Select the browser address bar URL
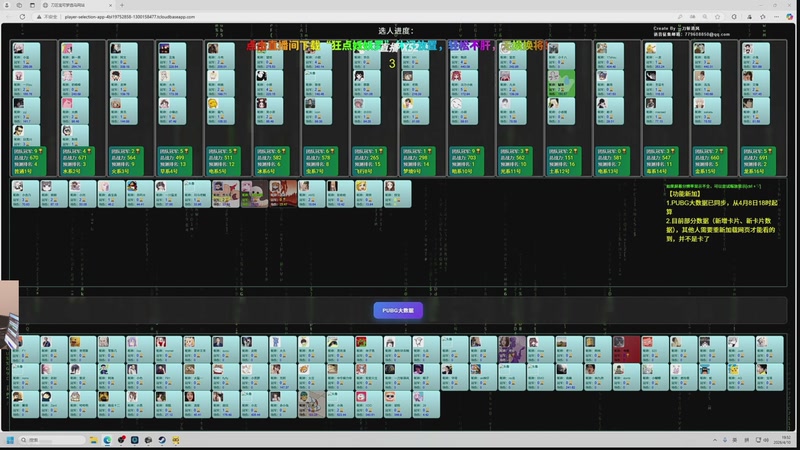 tap(130, 17)
